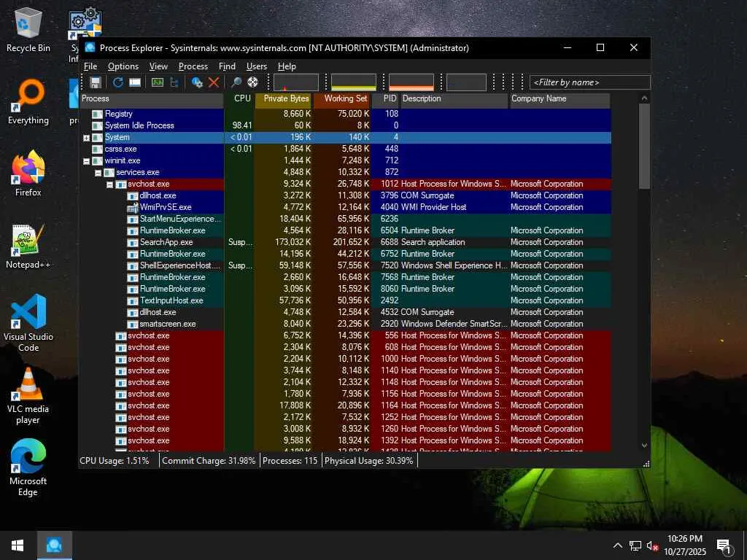Select RuntimeBroker.exe with PID 6752
The height and width of the screenshot is (560, 747).
pos(345,254)
